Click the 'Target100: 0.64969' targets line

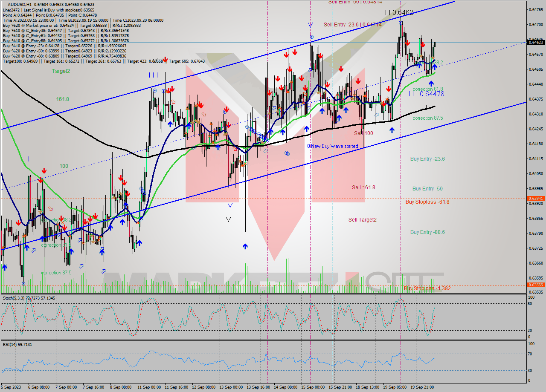[x=104, y=61]
